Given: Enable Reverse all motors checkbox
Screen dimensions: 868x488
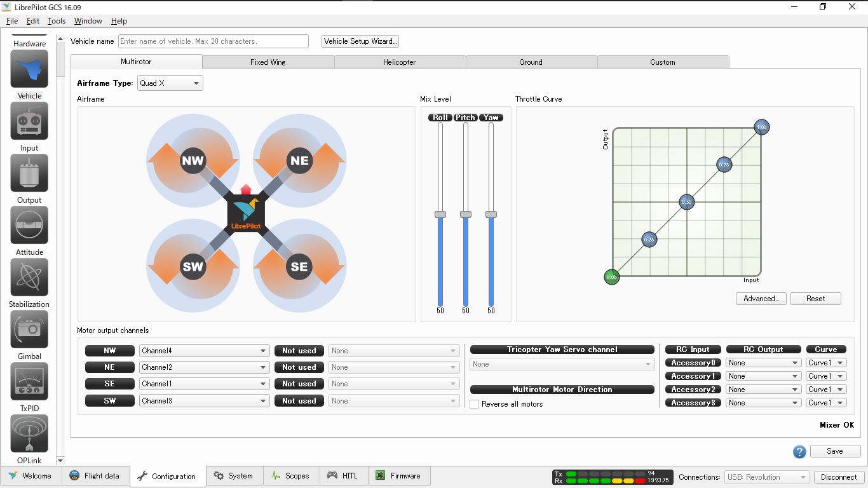Looking at the screenshot, I should (x=474, y=404).
